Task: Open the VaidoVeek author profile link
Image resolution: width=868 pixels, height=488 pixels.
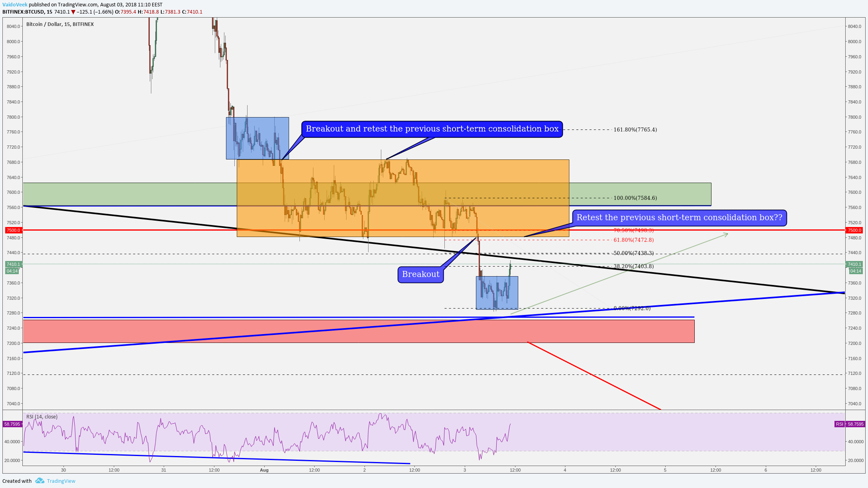Action: point(15,5)
